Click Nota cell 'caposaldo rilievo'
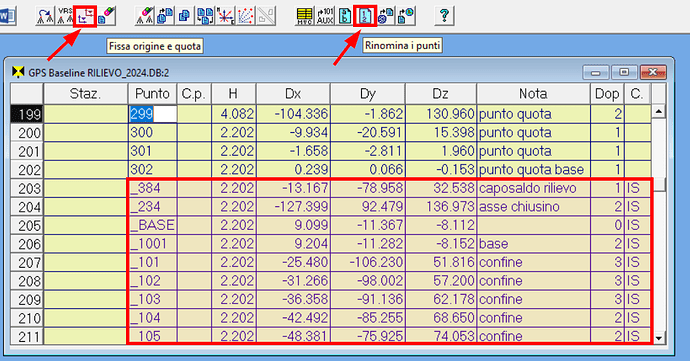 pos(533,188)
